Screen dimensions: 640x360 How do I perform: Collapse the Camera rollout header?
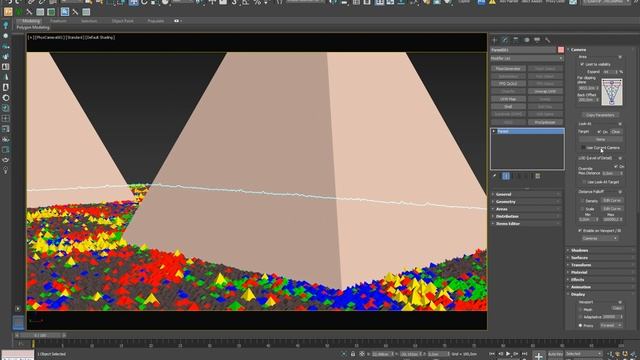click(x=600, y=49)
